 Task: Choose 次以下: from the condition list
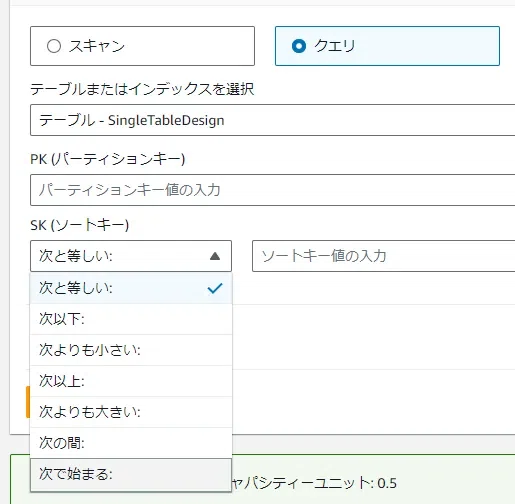pos(131,319)
